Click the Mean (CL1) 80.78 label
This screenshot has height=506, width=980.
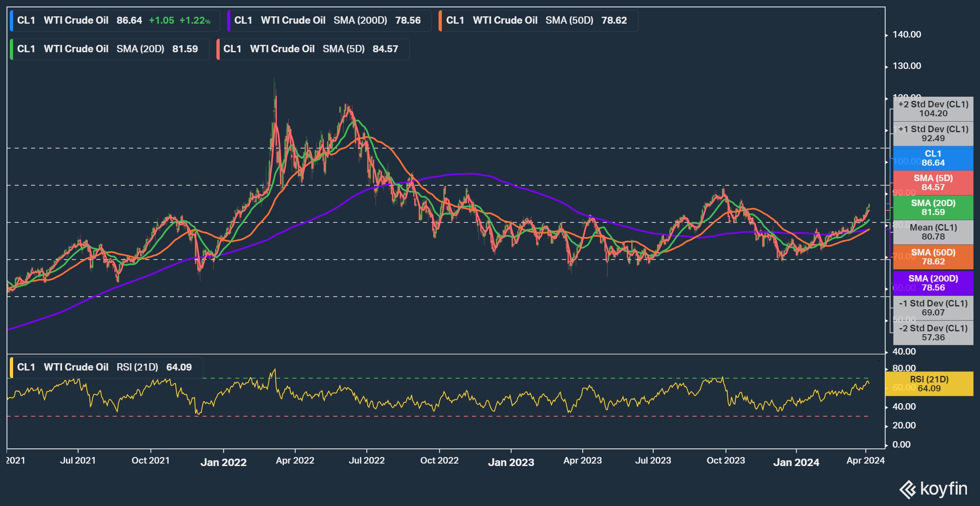933,232
